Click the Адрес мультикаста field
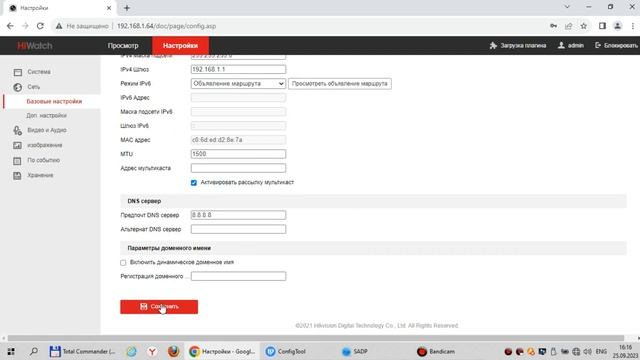 tap(238, 168)
